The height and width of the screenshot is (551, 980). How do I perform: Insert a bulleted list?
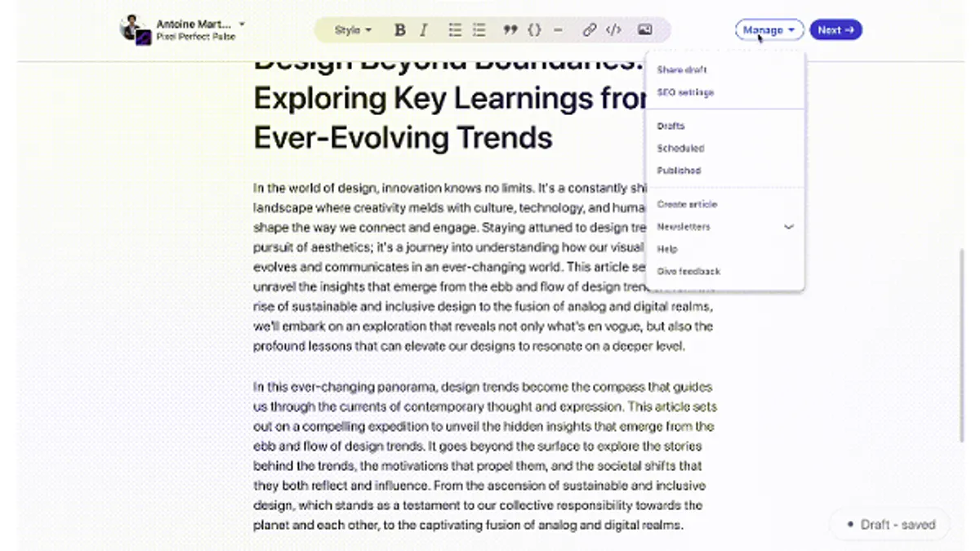tap(455, 30)
